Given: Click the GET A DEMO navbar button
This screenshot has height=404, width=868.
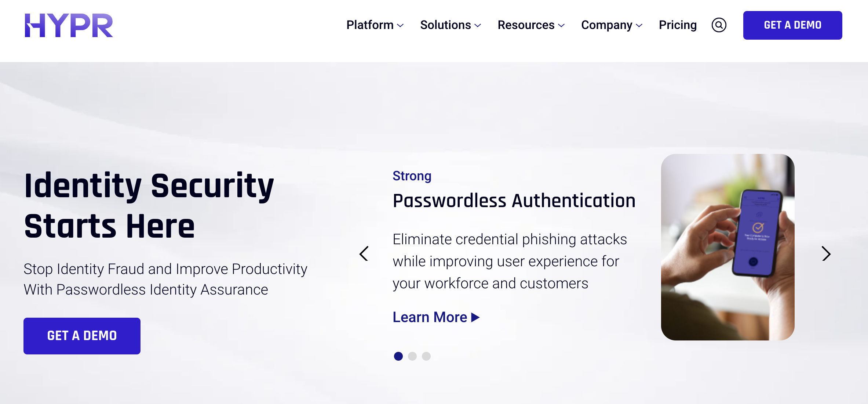Looking at the screenshot, I should pyautogui.click(x=792, y=24).
